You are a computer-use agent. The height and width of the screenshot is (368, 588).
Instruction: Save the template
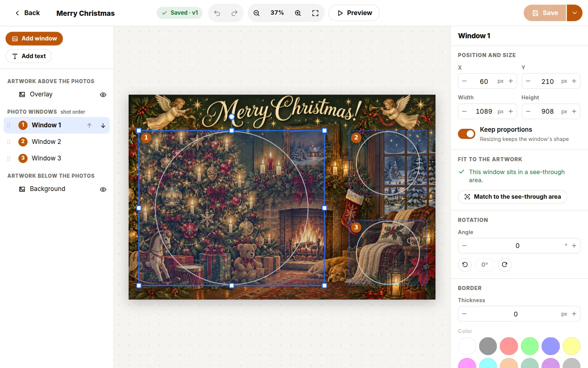pyautogui.click(x=545, y=13)
